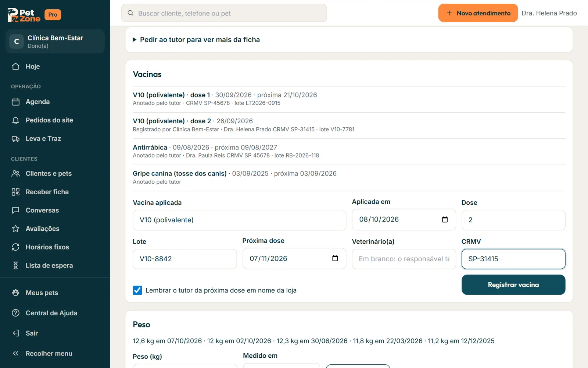Image resolution: width=588 pixels, height=368 pixels.
Task: Open the Agenda menu label
Action: point(37,102)
